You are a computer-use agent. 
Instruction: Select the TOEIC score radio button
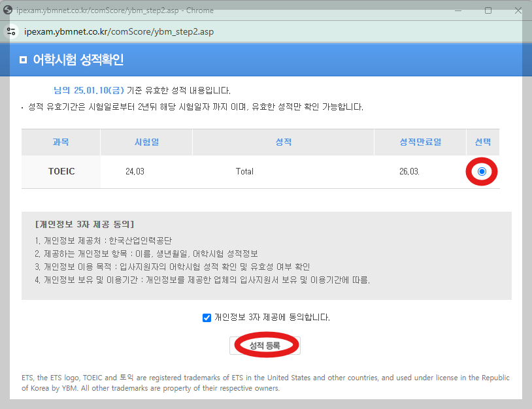tap(482, 172)
